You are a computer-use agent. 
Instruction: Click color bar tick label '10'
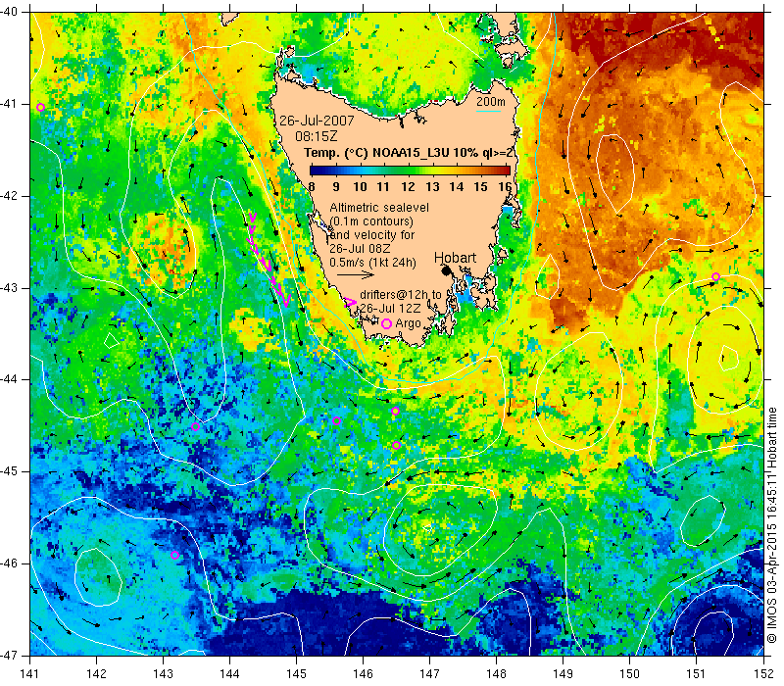click(x=360, y=186)
